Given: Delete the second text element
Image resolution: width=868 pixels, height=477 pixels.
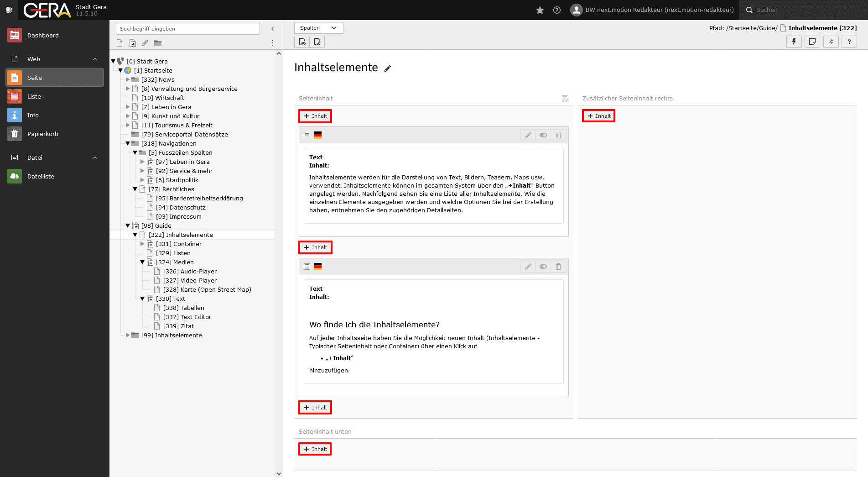Looking at the screenshot, I should (x=558, y=267).
